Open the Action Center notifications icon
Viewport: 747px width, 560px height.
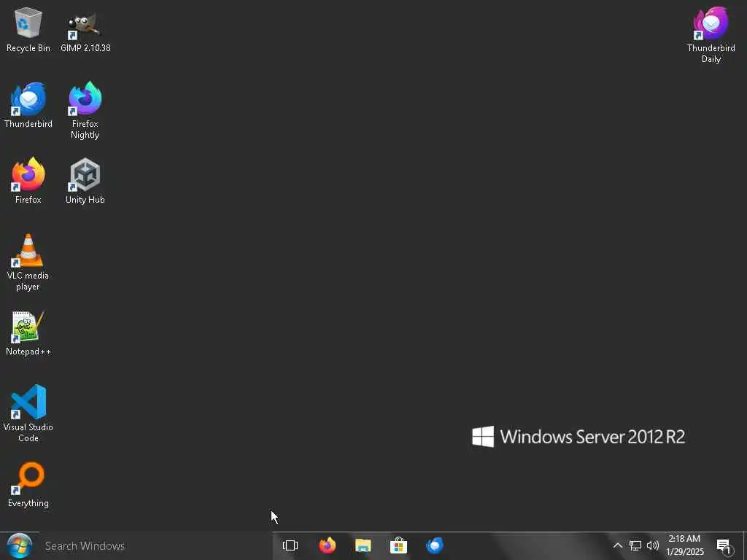click(724, 545)
